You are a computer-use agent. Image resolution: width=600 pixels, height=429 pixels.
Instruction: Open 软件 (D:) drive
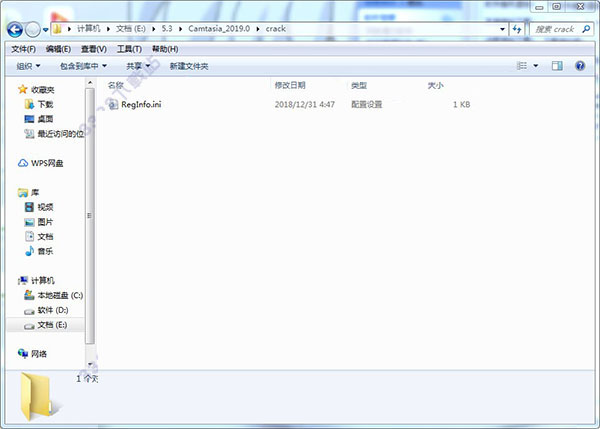[x=53, y=310]
